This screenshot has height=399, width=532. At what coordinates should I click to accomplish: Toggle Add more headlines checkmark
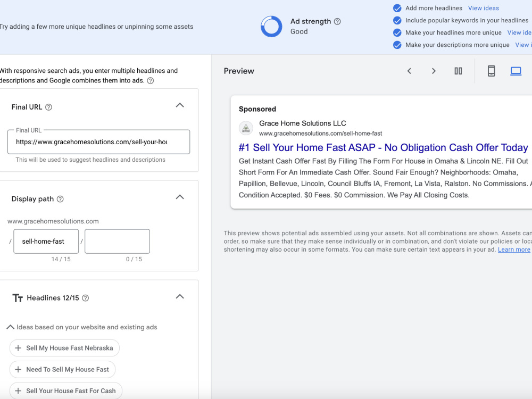(x=397, y=8)
